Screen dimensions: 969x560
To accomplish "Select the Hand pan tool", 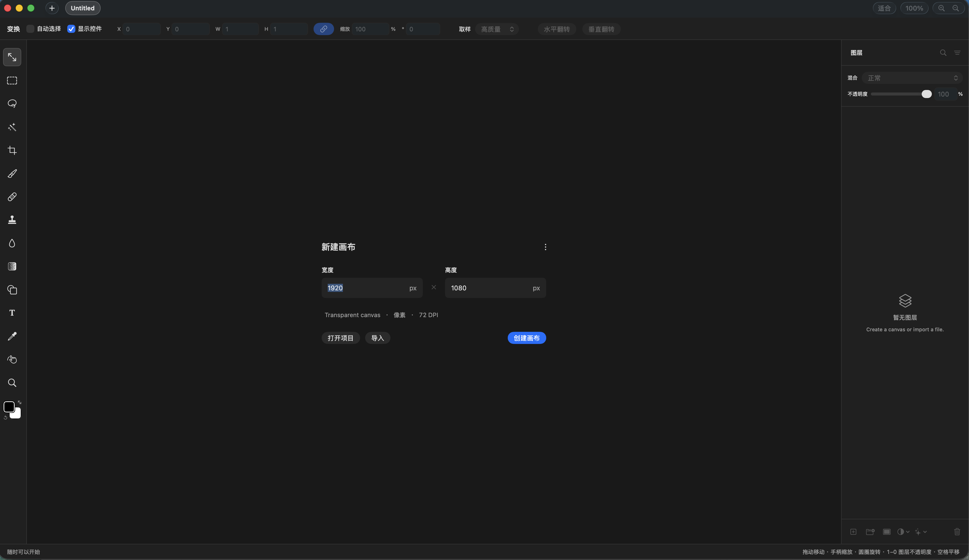I will pos(12,359).
